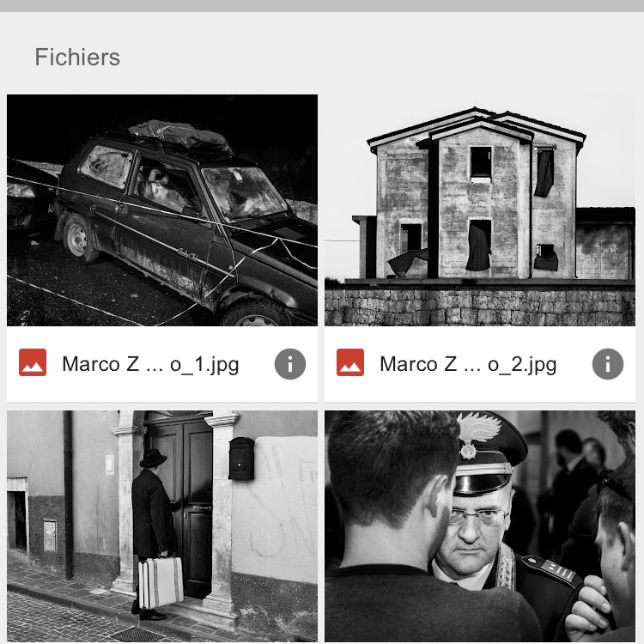This screenshot has width=644, height=644.
Task: Click the white suitcase in street photo
Action: tap(161, 583)
